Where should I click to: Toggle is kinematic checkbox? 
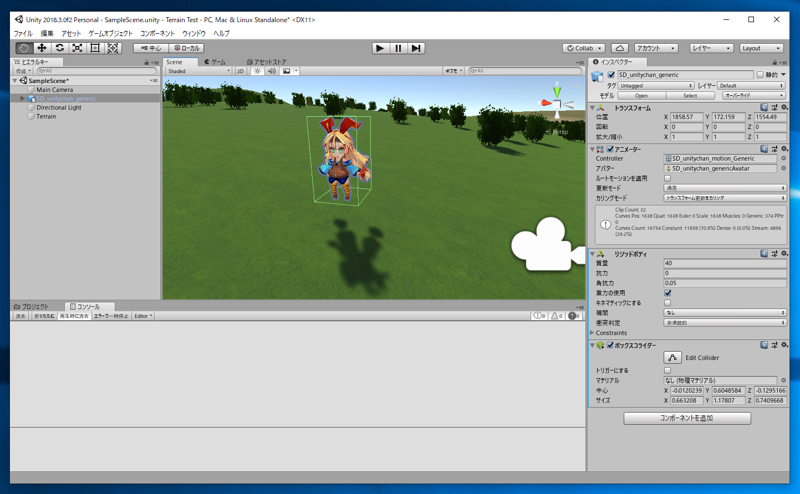[667, 303]
